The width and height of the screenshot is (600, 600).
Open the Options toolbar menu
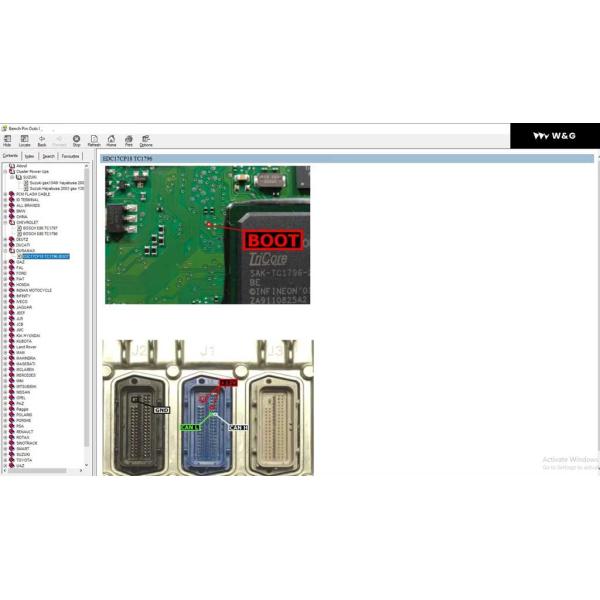point(146,141)
